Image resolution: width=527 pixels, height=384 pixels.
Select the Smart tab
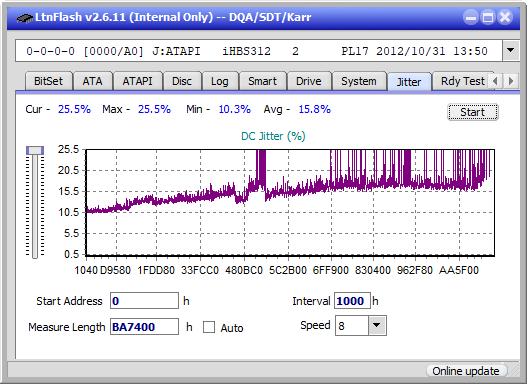pos(262,81)
